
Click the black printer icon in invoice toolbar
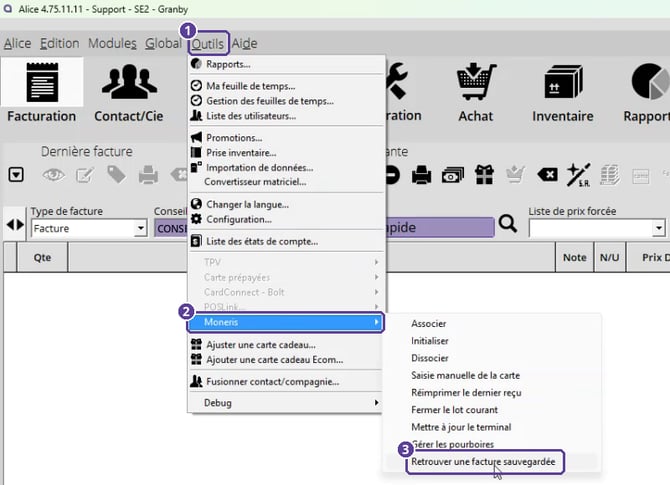(421, 175)
